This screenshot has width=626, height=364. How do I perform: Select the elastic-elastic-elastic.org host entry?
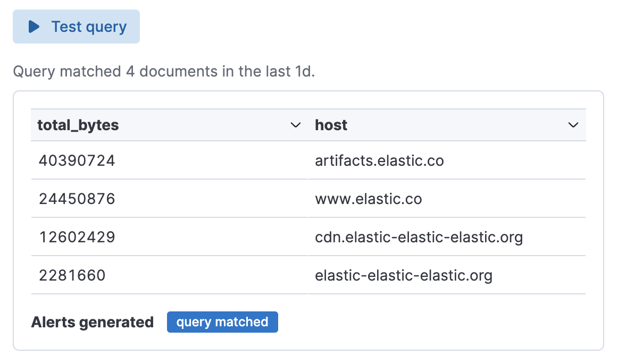[404, 275]
